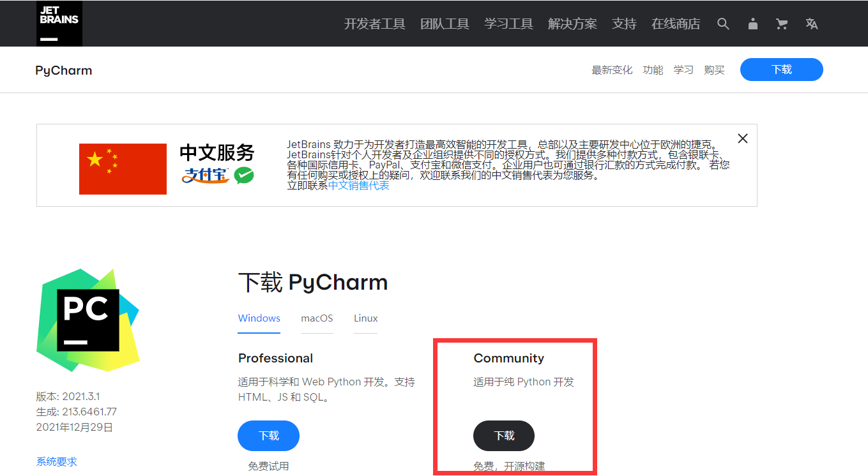Click the PyCharm product name link
Screen dimensions: 868x476
pos(64,70)
